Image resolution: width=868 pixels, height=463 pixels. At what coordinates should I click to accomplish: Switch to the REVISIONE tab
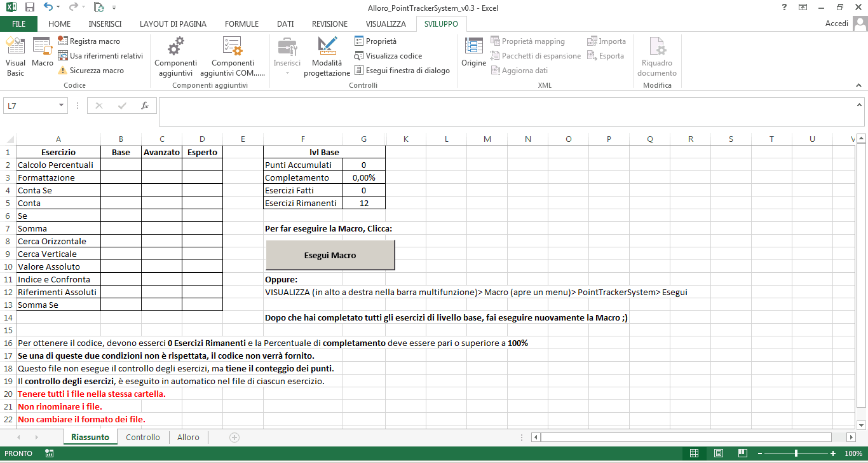point(330,24)
